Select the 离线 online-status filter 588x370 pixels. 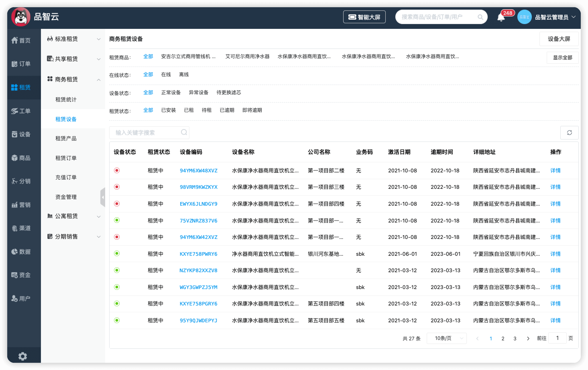coord(184,74)
